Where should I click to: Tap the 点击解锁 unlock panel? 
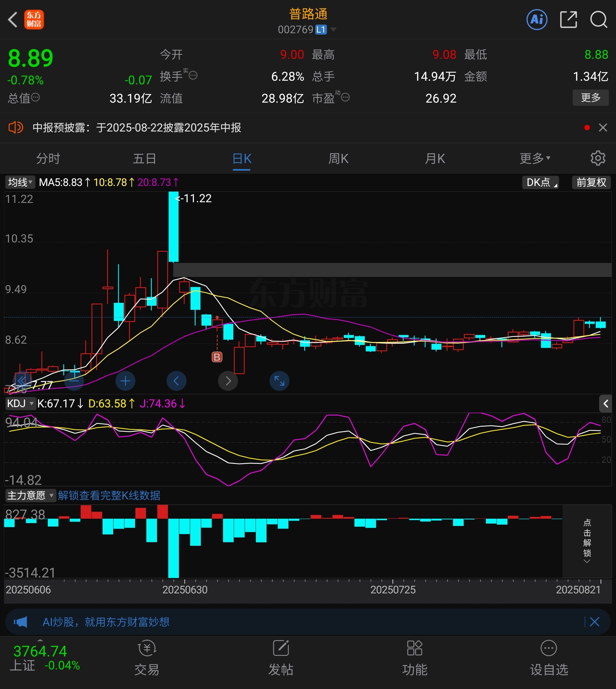(x=587, y=541)
